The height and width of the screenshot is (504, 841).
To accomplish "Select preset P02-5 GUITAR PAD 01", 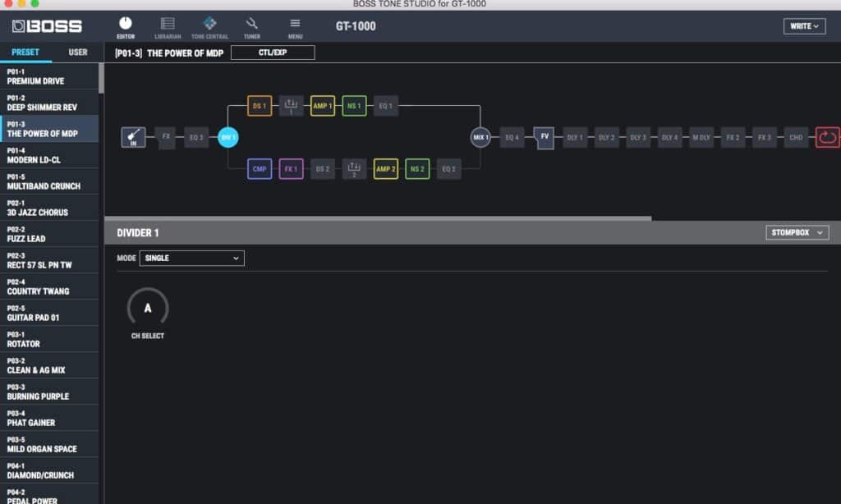I will [49, 313].
